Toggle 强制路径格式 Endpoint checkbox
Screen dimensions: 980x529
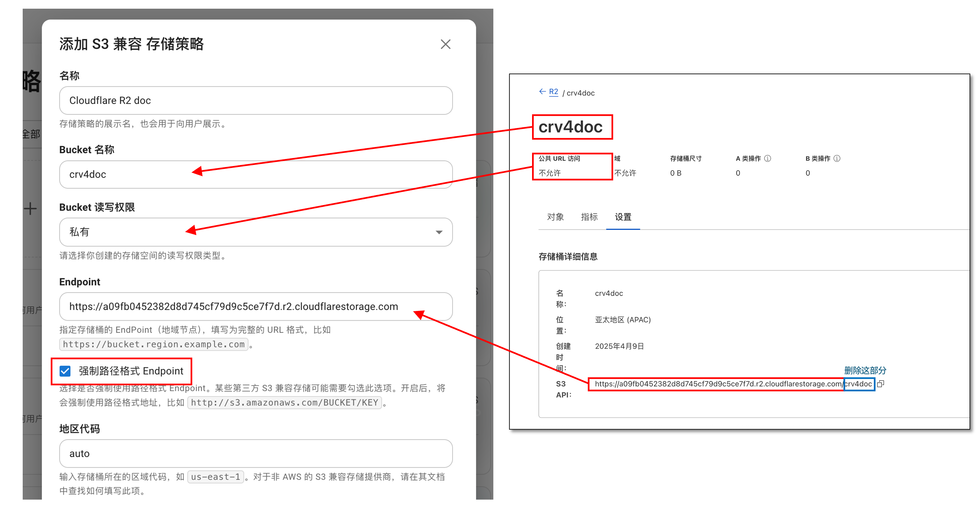(x=65, y=371)
